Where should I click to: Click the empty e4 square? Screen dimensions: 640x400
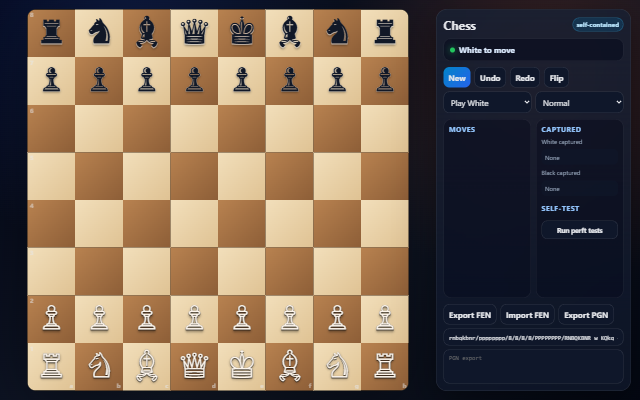(x=242, y=224)
